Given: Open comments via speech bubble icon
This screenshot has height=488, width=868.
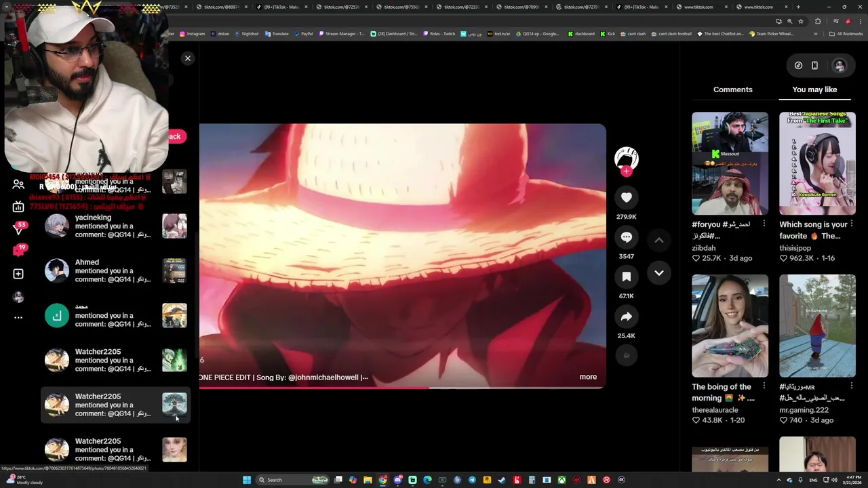Looking at the screenshot, I should 626,237.
